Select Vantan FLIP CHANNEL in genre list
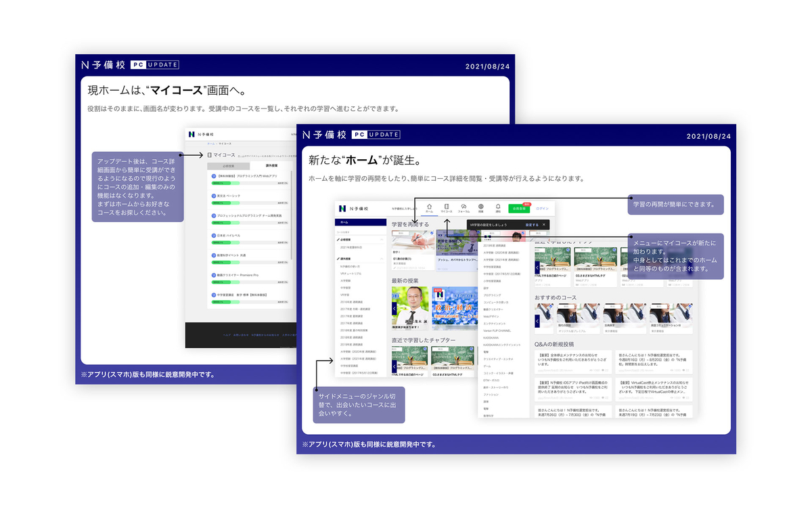 (497, 331)
